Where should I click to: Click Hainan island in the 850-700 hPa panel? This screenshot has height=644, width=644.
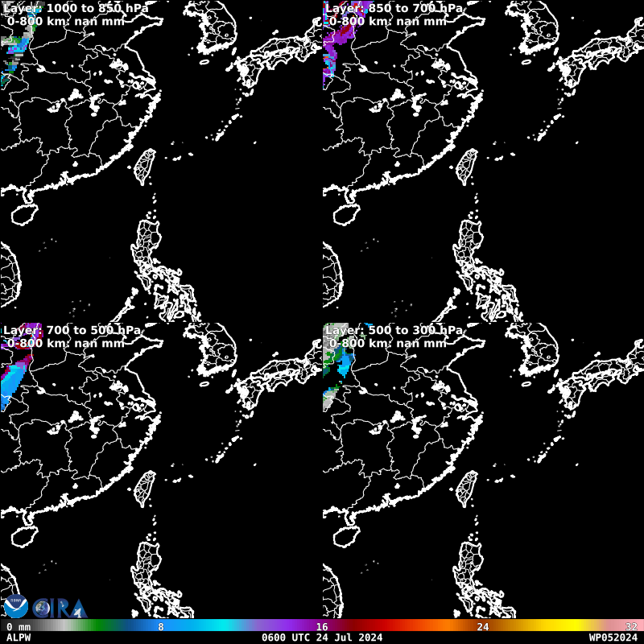(x=346, y=215)
